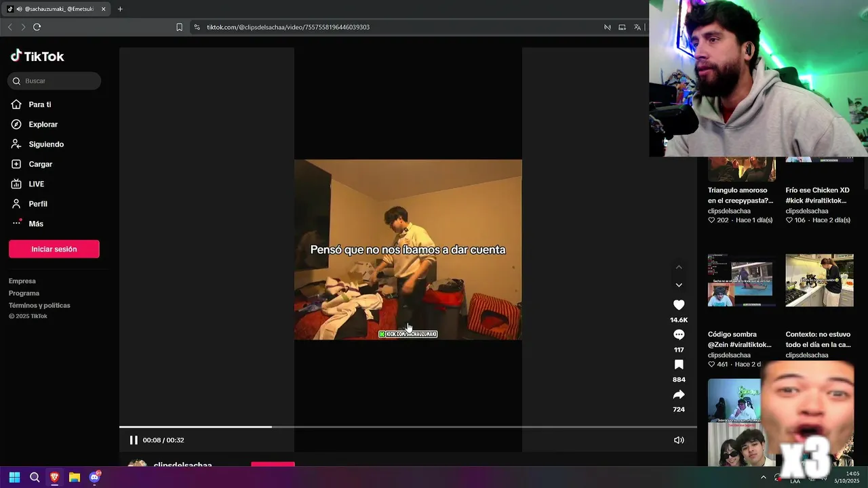This screenshot has width=868, height=488.
Task: Open the Frío ese Chicken XD video
Action: coord(818,195)
